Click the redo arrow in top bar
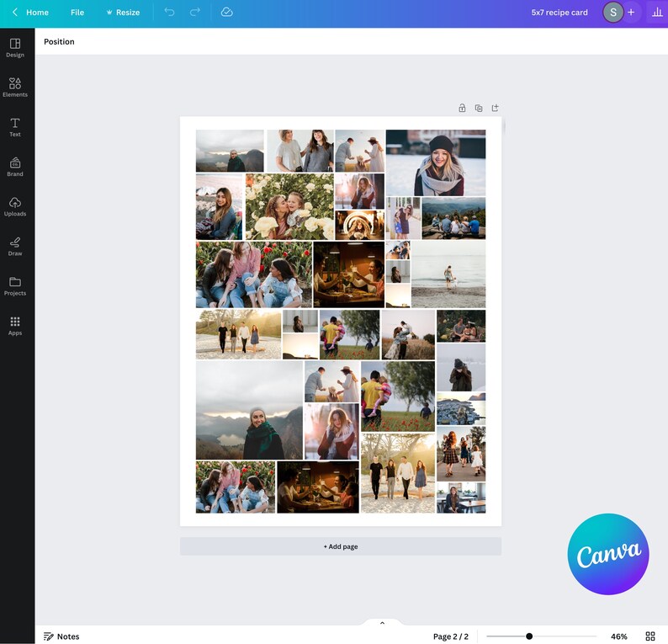This screenshot has width=668, height=644. point(194,12)
